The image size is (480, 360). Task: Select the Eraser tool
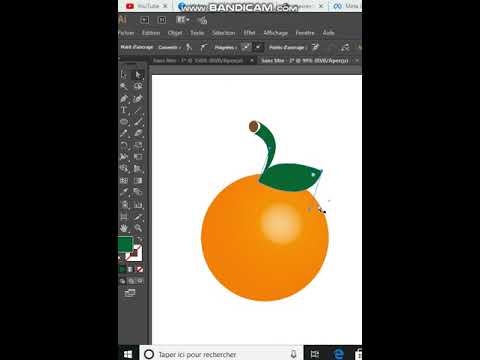click(x=138, y=133)
